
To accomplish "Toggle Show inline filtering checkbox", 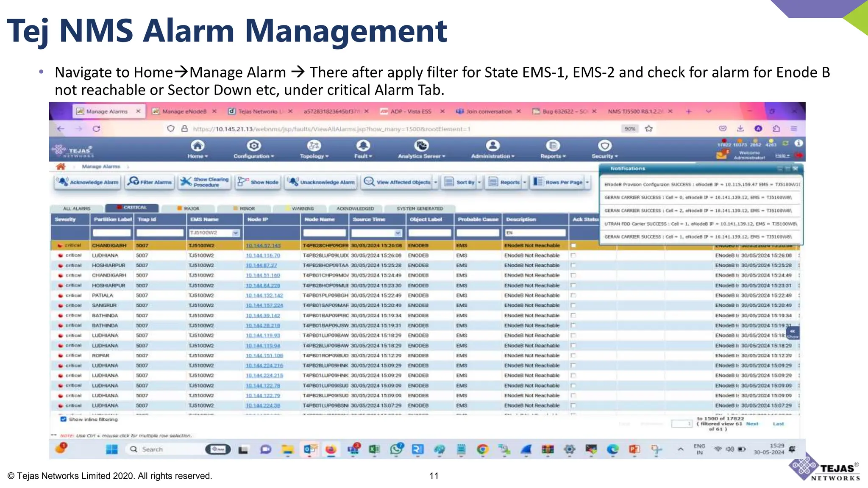I will pos(63,419).
